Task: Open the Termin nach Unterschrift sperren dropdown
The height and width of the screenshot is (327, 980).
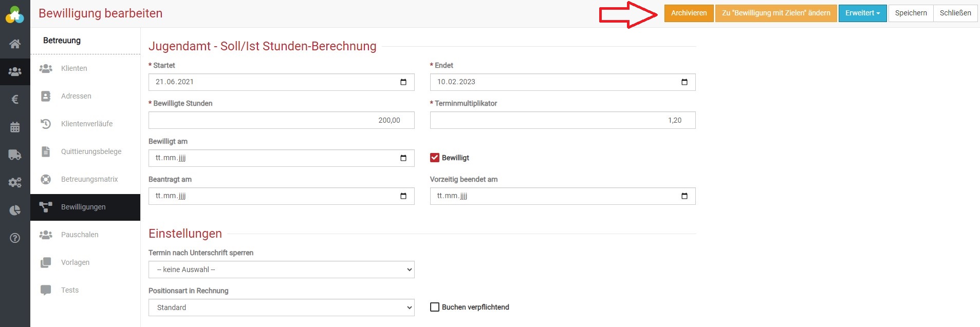Action: [282, 270]
